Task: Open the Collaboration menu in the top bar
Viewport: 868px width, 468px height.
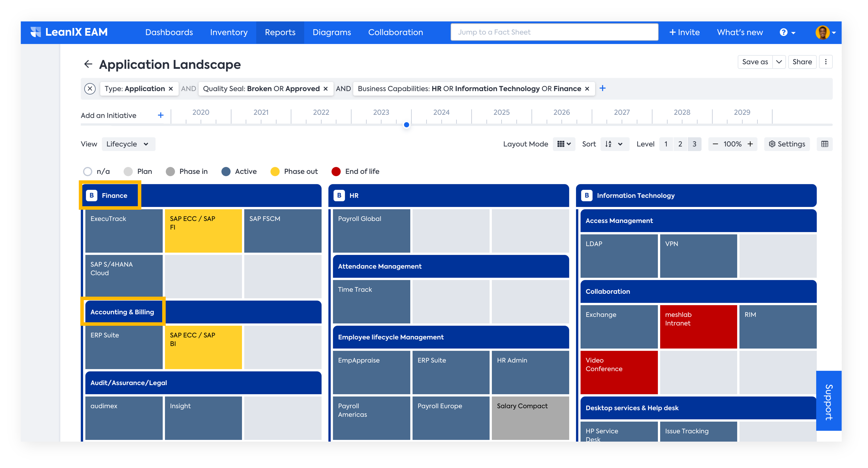Action: [395, 32]
